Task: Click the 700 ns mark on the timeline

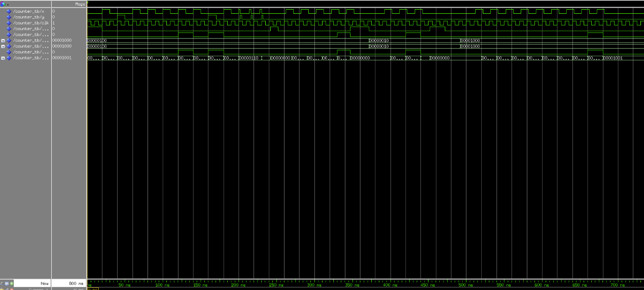Action: point(617,285)
